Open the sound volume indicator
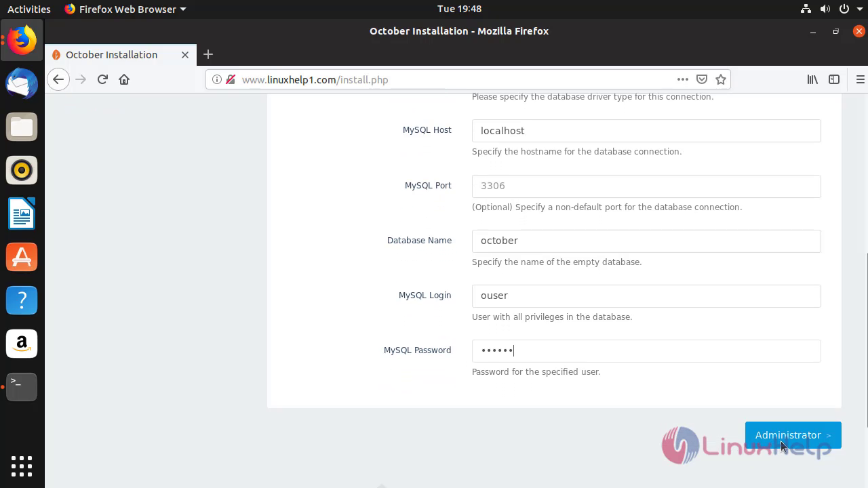This screenshot has width=868, height=488. coord(825,9)
